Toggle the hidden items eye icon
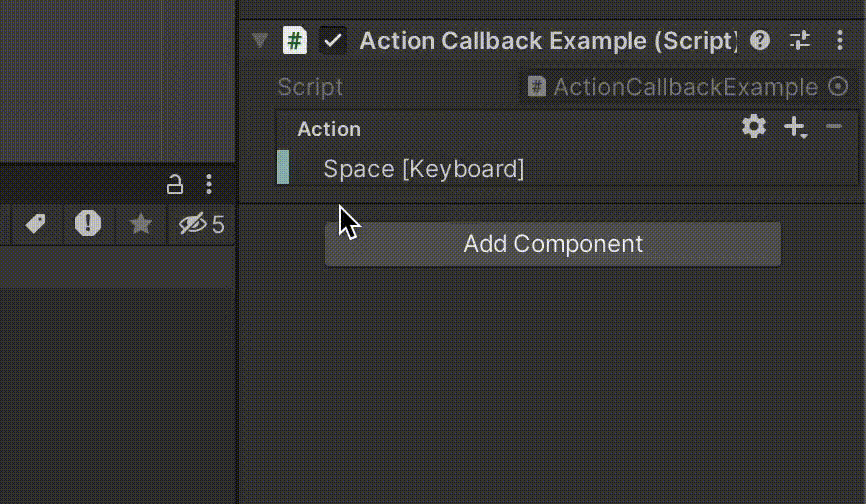 pyautogui.click(x=192, y=224)
